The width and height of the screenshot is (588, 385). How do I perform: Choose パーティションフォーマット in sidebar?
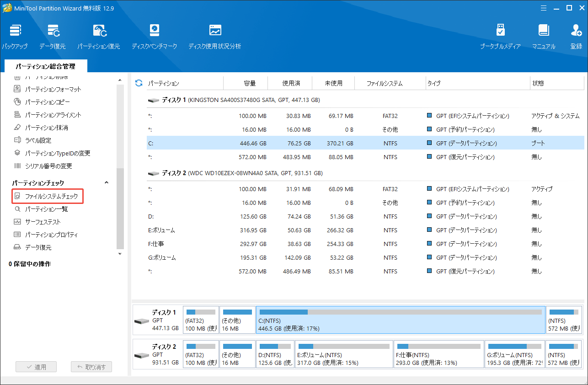point(48,89)
